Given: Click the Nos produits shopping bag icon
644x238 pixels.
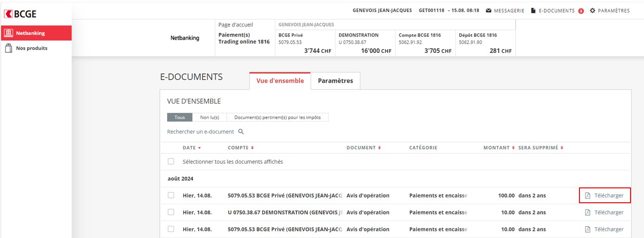Looking at the screenshot, I should 8,48.
